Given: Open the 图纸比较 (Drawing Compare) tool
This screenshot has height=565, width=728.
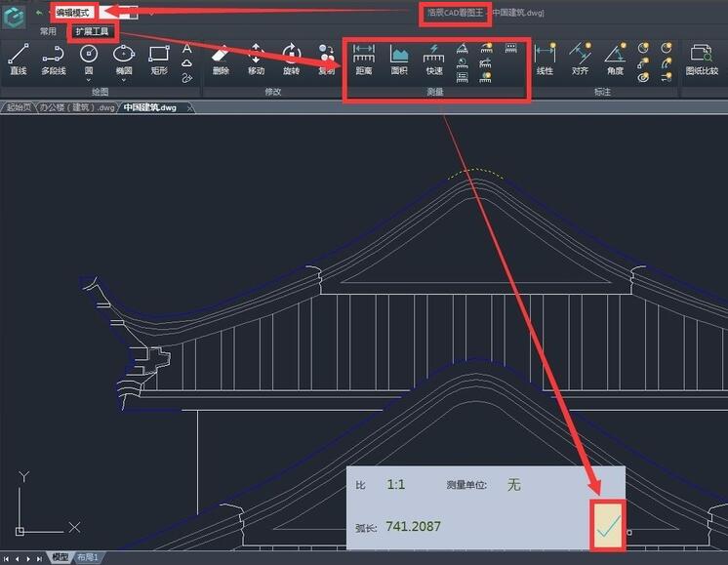Looking at the screenshot, I should tap(702, 59).
